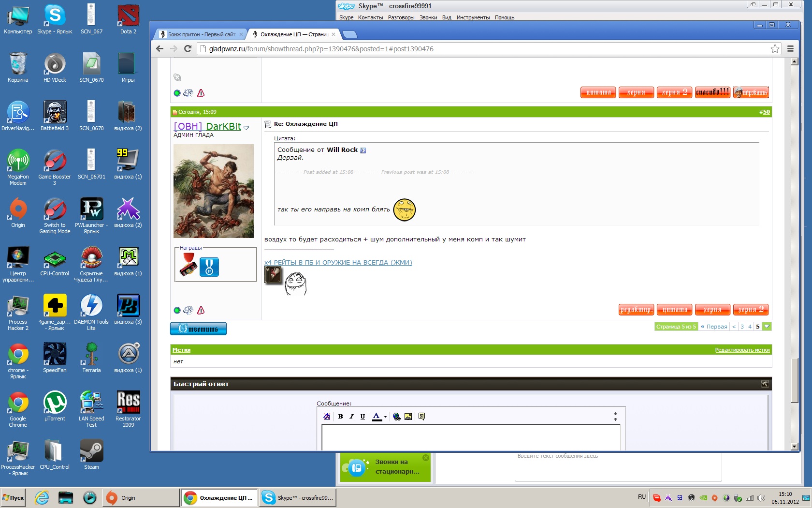The height and width of the screenshot is (508, 812).
Task: Expand the DarkBit username dropdown menu
Action: [x=246, y=128]
